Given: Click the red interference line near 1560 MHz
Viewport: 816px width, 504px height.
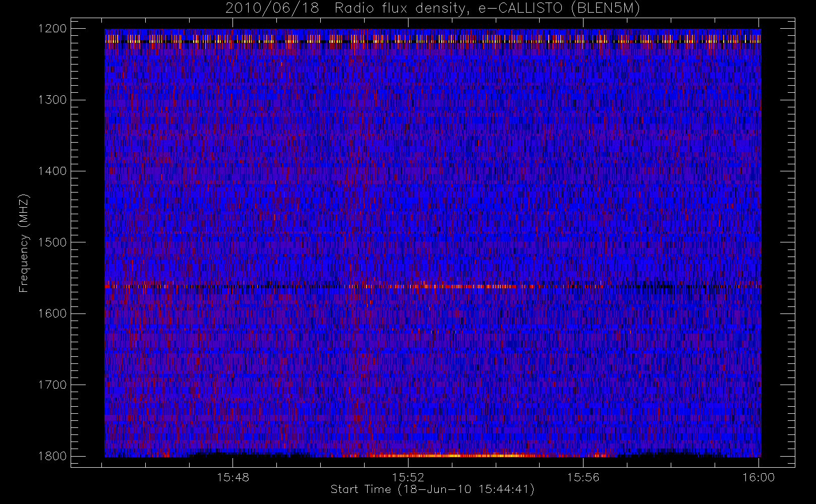Looking at the screenshot, I should [x=433, y=286].
